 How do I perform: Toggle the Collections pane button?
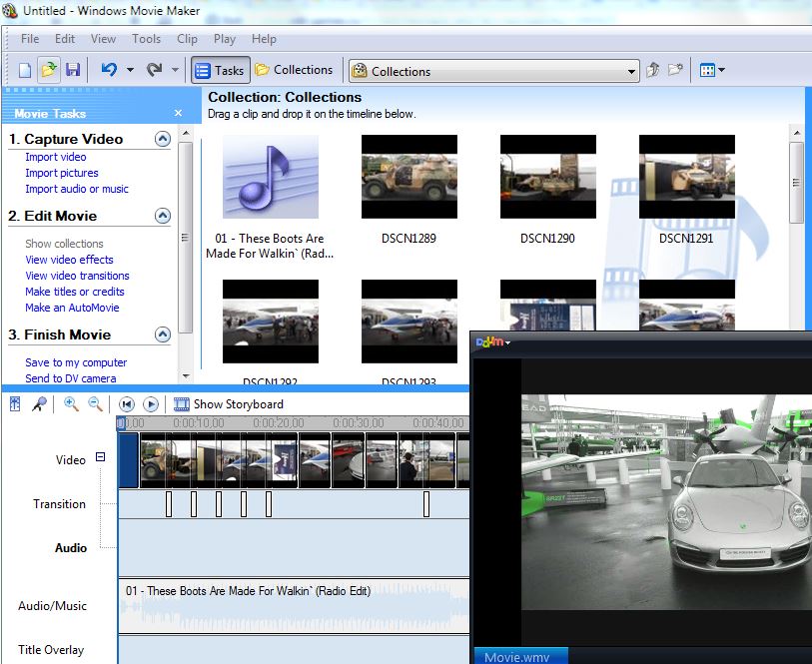tap(294, 70)
